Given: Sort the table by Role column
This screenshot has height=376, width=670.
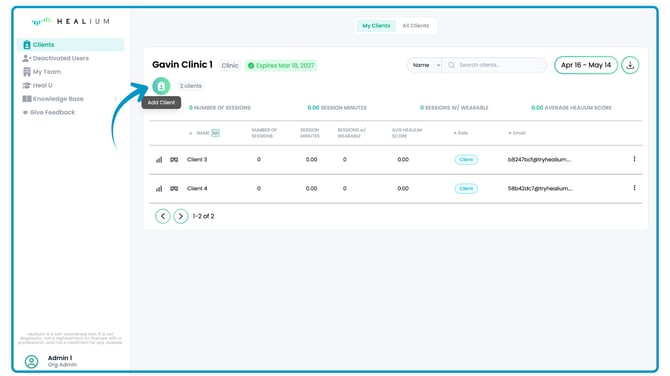Looking at the screenshot, I should point(461,133).
